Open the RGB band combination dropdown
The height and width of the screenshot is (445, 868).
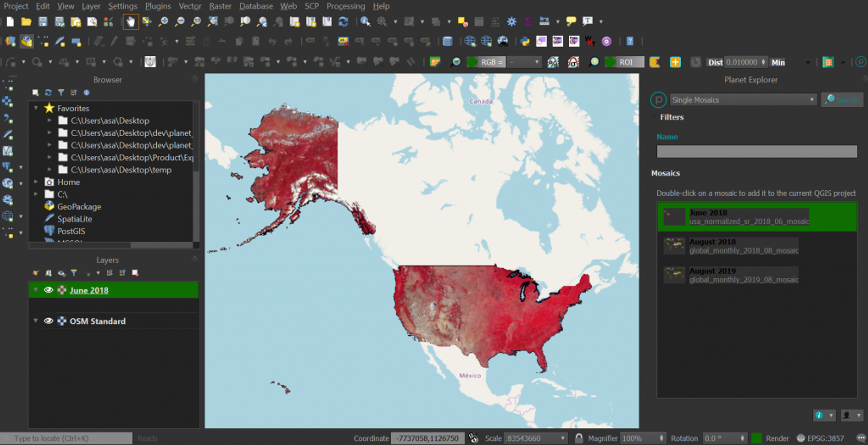525,62
